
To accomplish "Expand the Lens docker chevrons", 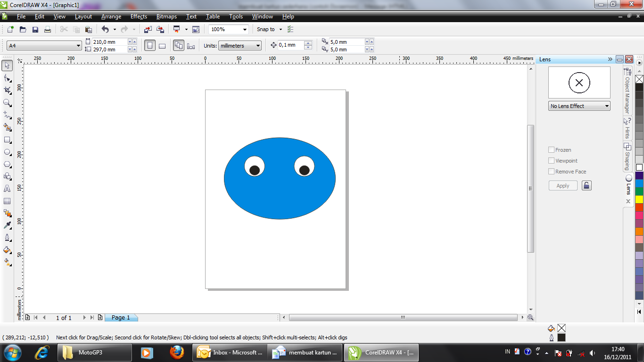I will [x=610, y=59].
